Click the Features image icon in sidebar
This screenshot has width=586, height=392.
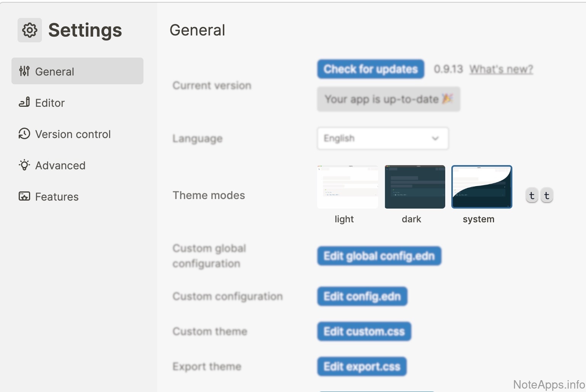pyautogui.click(x=24, y=196)
